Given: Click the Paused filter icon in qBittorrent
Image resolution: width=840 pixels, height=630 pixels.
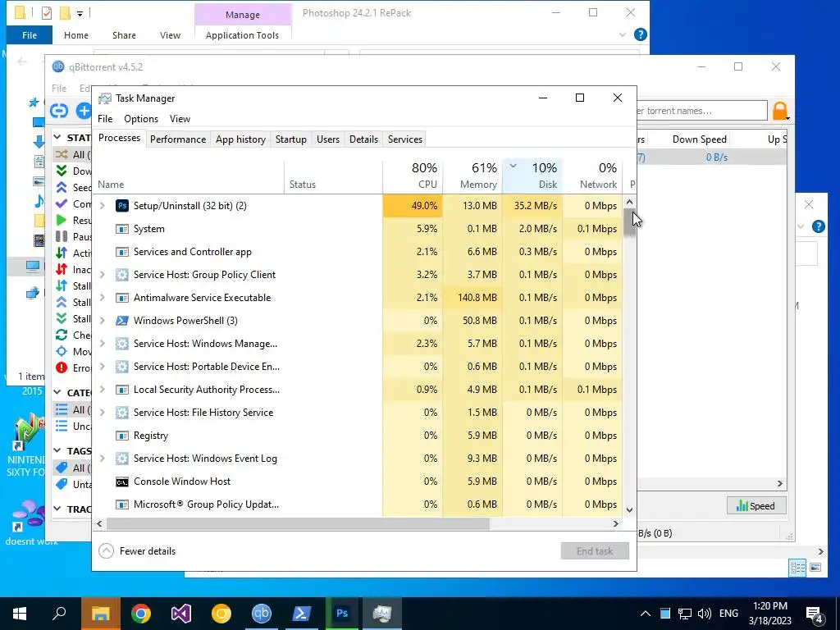Looking at the screenshot, I should tap(62, 236).
